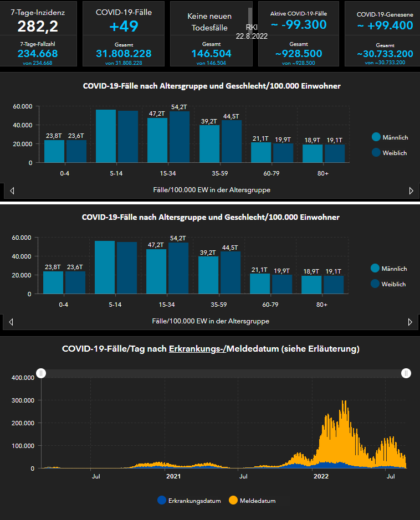This screenshot has height=520, width=420.
Task: Click the Weiblich legend dot in upper chart
Action: pyautogui.click(x=376, y=153)
